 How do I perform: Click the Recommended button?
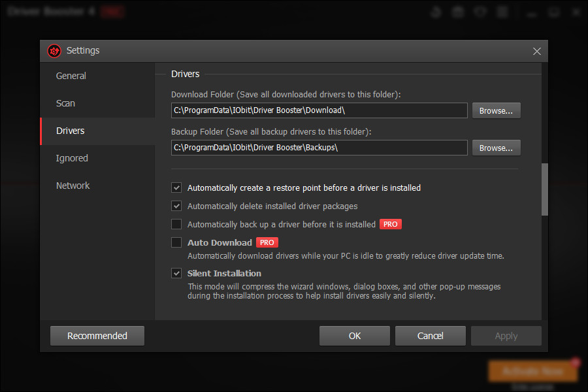97,335
